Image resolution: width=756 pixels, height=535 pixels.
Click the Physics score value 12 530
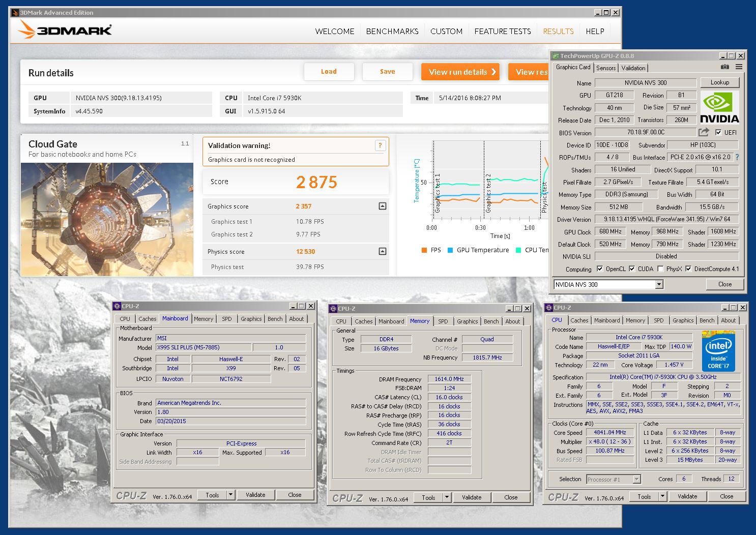[x=305, y=252]
